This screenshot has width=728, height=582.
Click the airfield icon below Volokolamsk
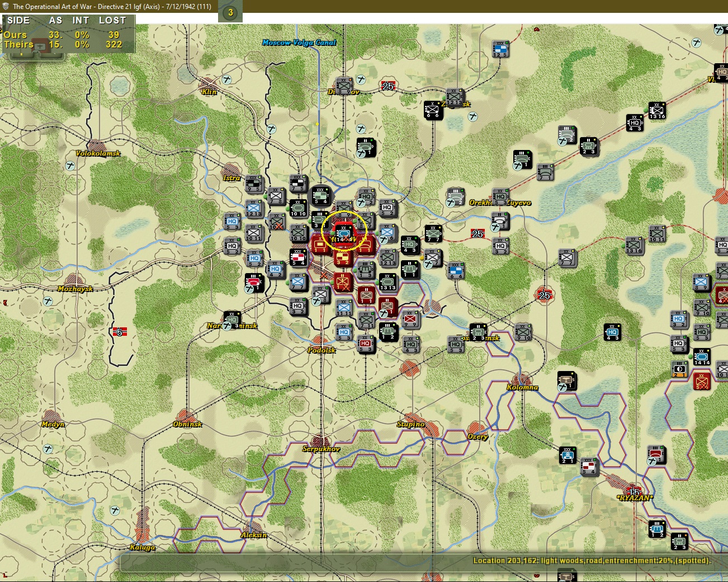70,166
